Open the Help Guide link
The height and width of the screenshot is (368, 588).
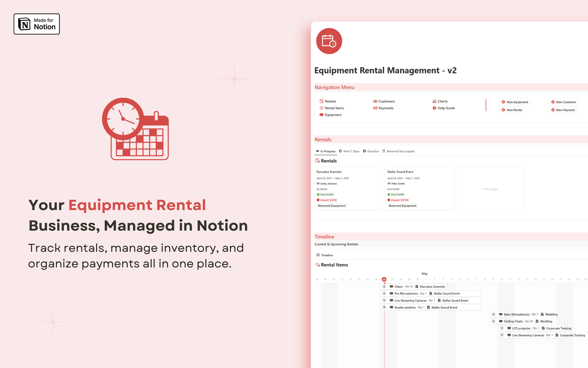tap(446, 108)
